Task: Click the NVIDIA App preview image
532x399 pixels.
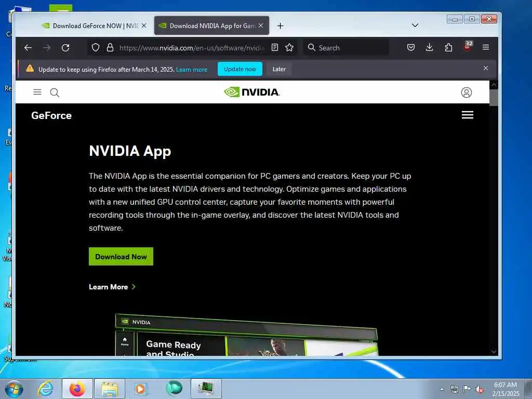Action: [x=246, y=335]
